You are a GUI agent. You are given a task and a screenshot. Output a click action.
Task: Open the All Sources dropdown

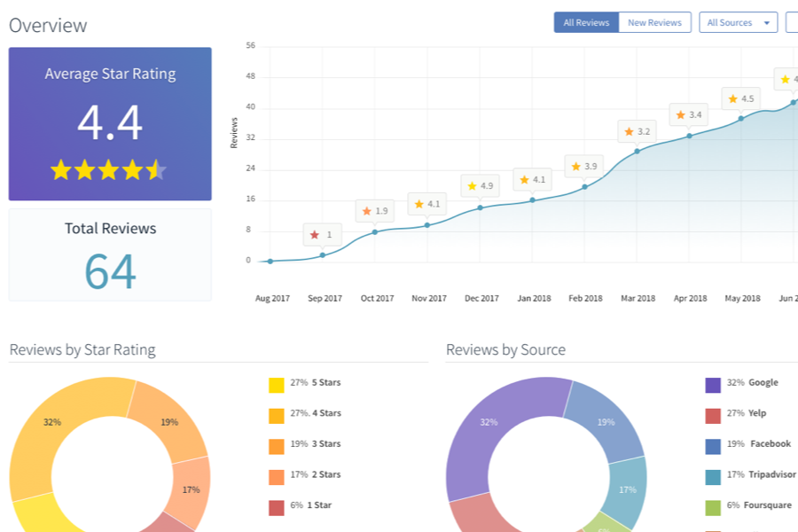pyautogui.click(x=738, y=22)
